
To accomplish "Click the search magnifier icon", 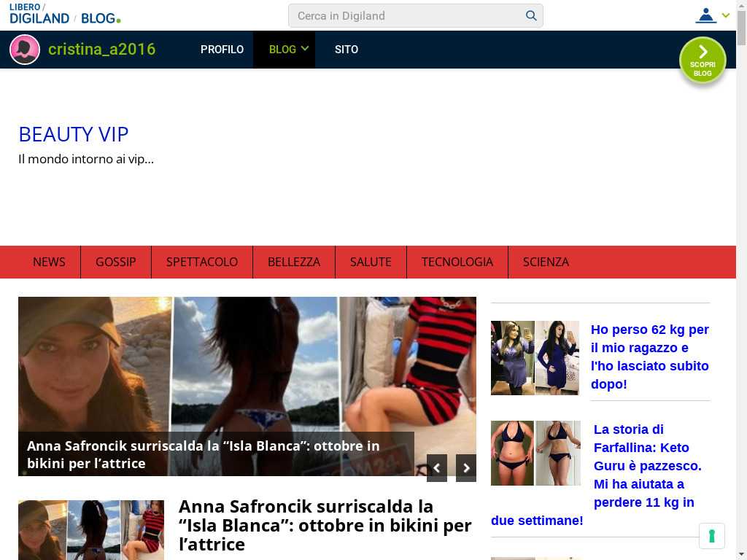I will click(x=531, y=16).
